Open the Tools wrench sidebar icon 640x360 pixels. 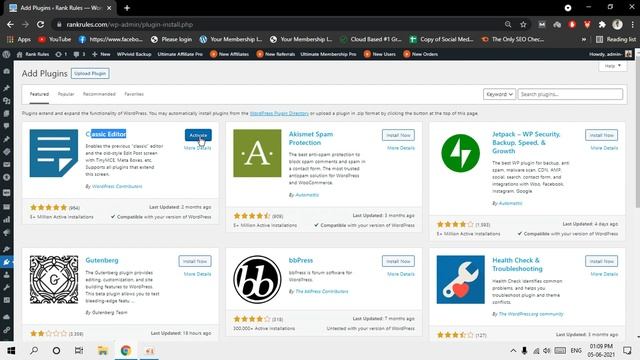pyautogui.click(x=7, y=287)
